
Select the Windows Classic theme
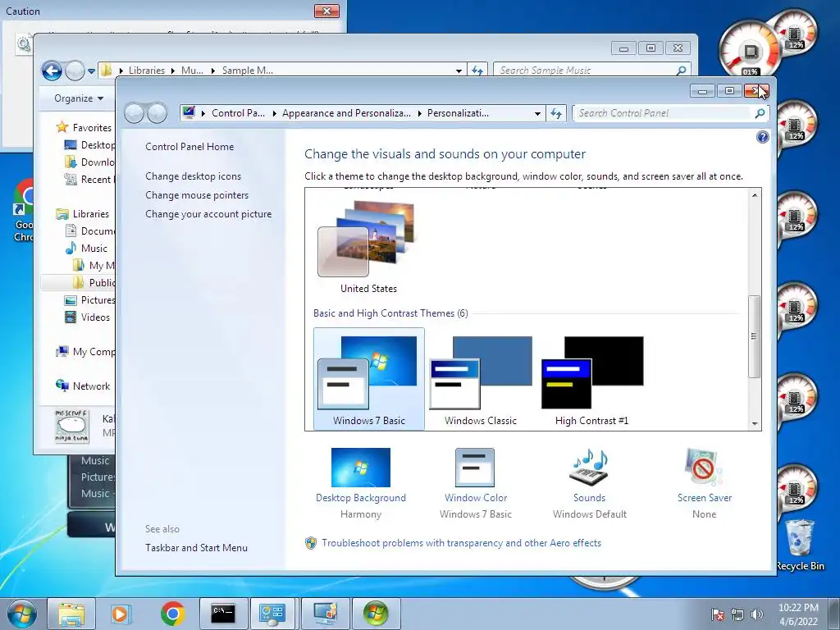(481, 379)
